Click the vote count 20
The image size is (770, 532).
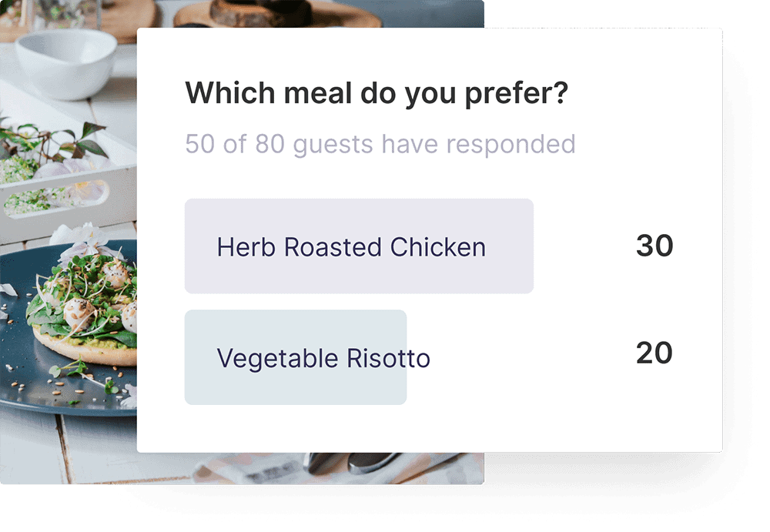[654, 353]
